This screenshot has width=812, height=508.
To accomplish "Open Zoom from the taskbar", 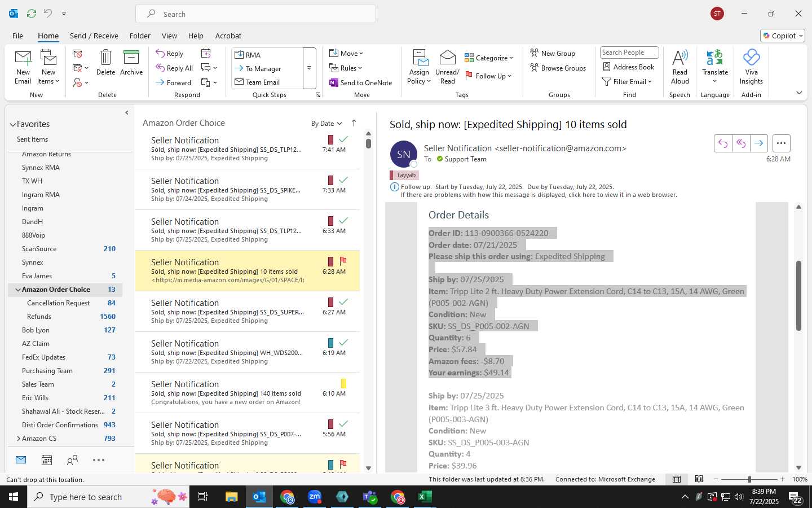I will pyautogui.click(x=315, y=497).
